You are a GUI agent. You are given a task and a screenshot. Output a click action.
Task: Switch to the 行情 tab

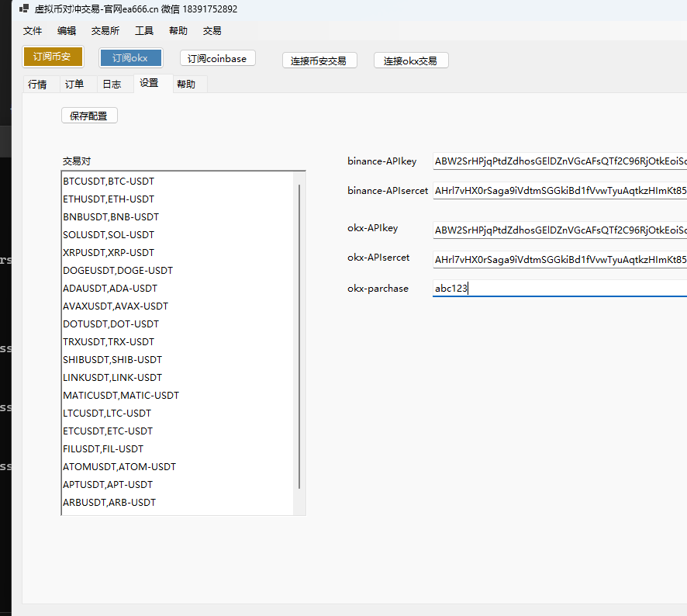38,85
